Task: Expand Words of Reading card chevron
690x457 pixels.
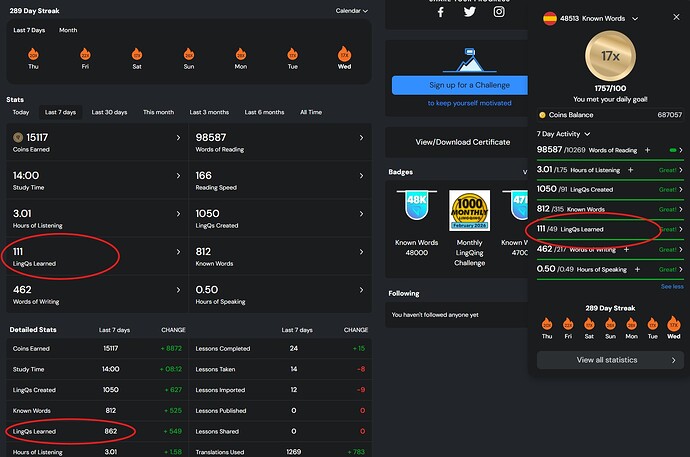Action: tap(361, 138)
